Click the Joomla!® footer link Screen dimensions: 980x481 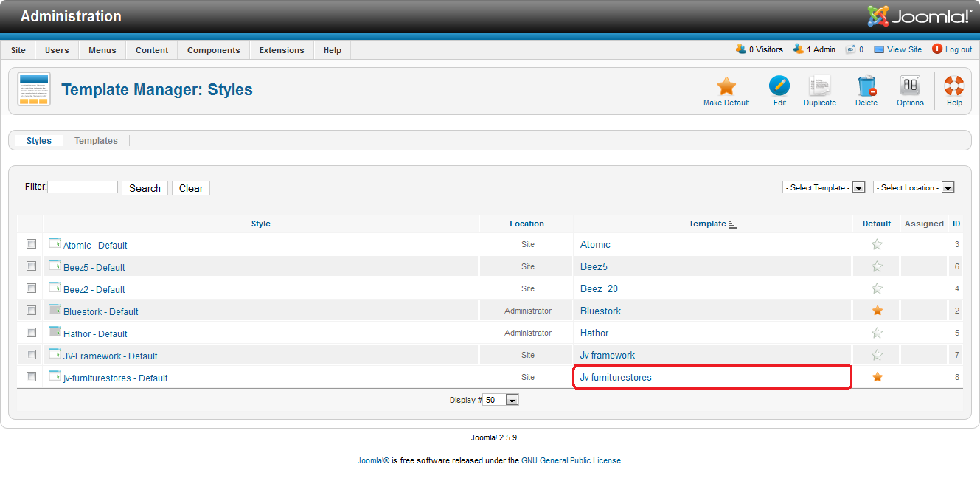(373, 460)
